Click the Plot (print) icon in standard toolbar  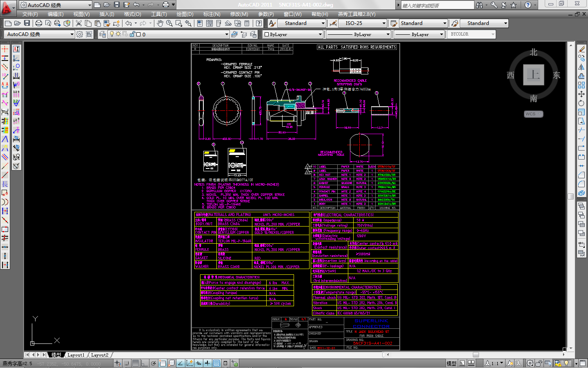39,23
